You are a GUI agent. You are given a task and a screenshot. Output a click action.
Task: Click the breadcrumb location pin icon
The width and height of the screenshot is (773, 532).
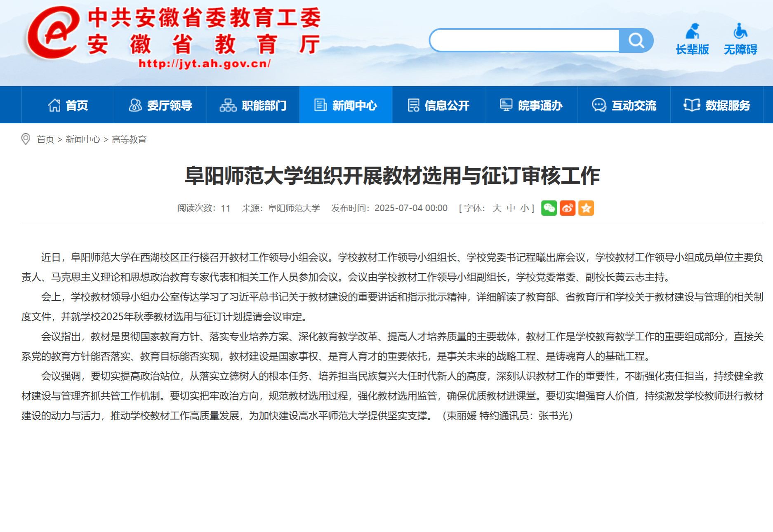point(26,139)
